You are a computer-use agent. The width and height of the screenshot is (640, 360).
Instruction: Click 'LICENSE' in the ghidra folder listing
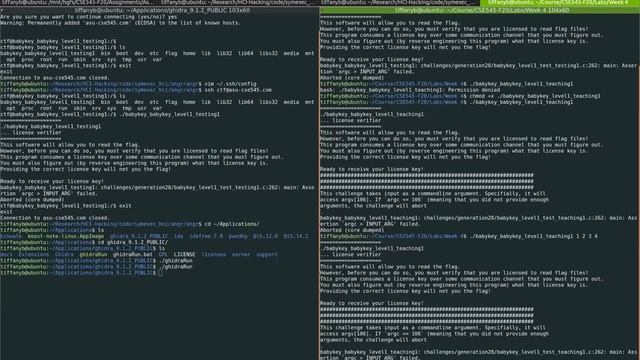coord(184,254)
